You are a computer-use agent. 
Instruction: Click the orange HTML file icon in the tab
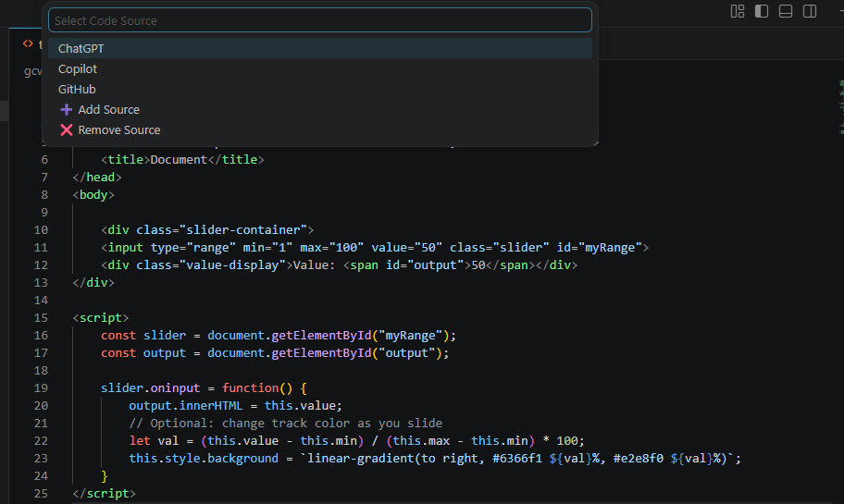28,43
